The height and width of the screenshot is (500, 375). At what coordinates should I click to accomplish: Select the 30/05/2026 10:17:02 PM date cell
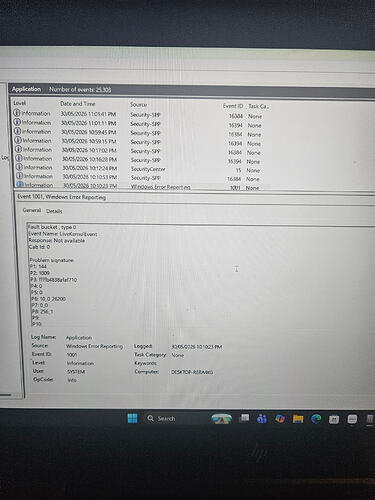pos(89,150)
